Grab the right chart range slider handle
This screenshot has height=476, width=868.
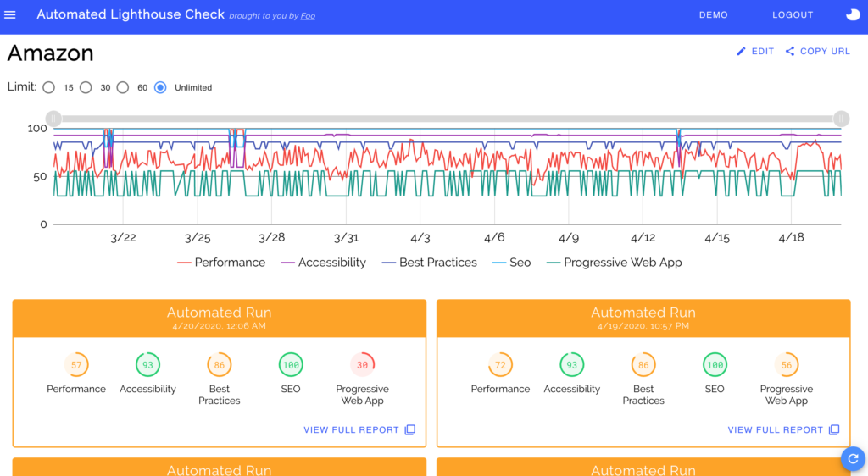point(841,119)
